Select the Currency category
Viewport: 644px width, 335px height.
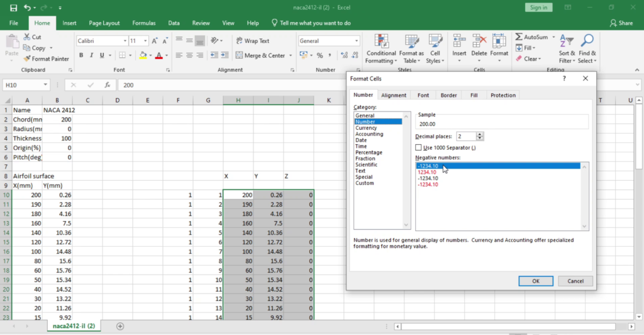tap(366, 128)
